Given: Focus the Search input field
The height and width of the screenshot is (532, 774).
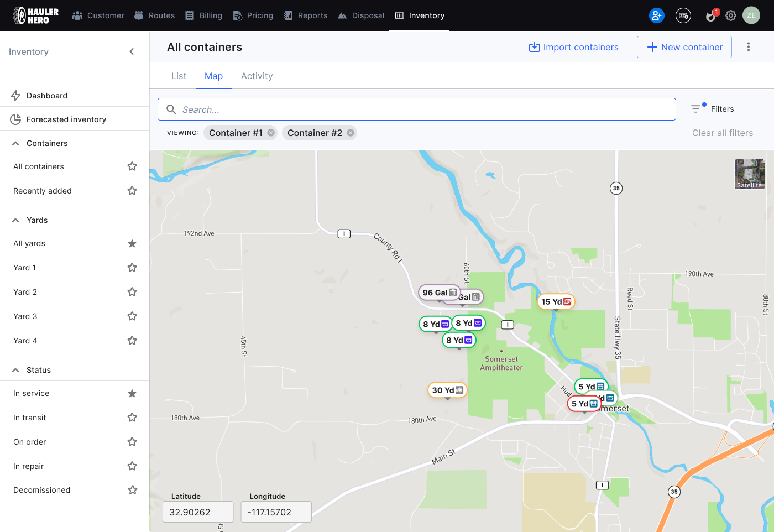Looking at the screenshot, I should pos(417,109).
